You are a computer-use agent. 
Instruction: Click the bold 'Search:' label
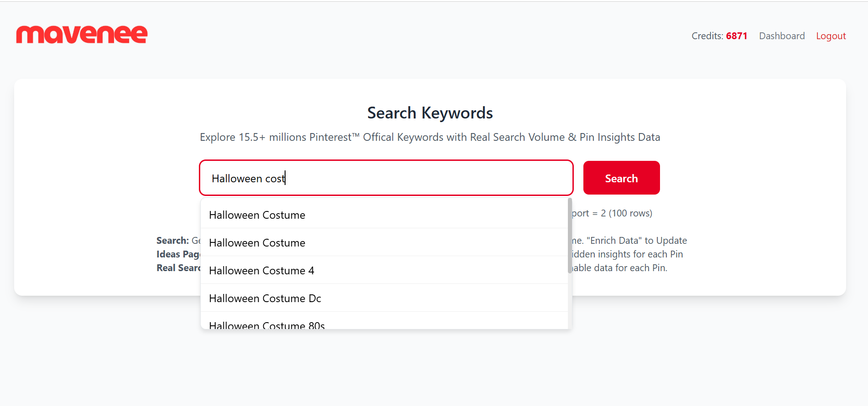(172, 241)
